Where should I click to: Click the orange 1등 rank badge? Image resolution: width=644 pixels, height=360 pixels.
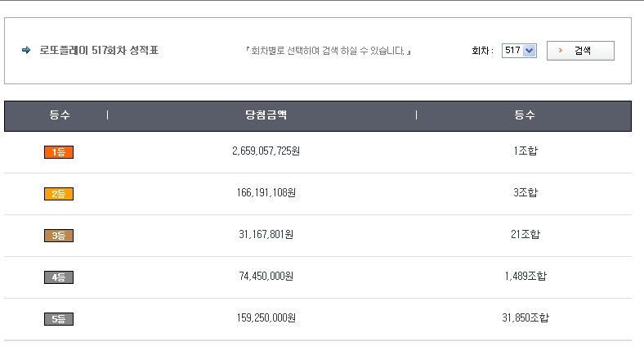pos(59,152)
